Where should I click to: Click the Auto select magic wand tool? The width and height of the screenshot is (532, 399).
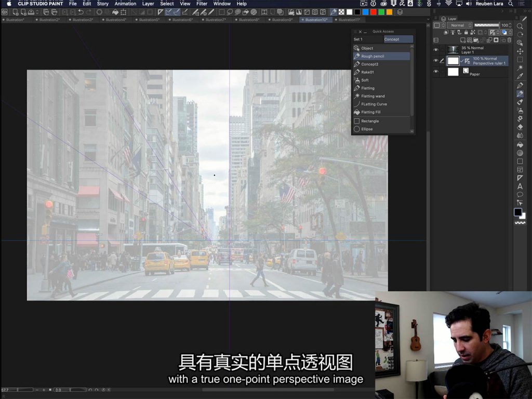pyautogui.click(x=520, y=68)
